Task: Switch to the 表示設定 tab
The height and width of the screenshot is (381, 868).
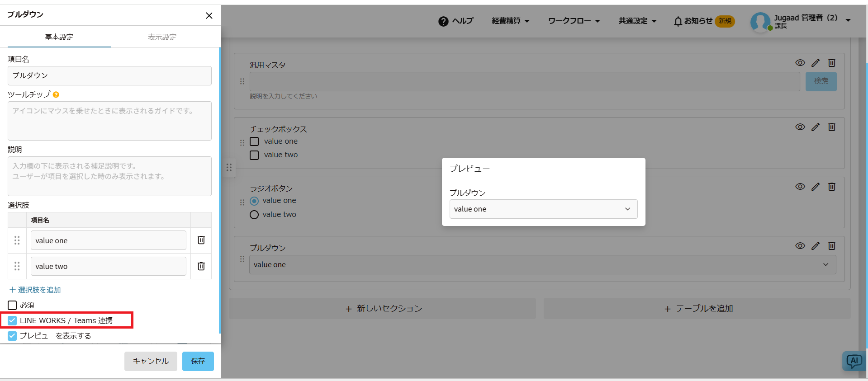Action: tap(162, 37)
